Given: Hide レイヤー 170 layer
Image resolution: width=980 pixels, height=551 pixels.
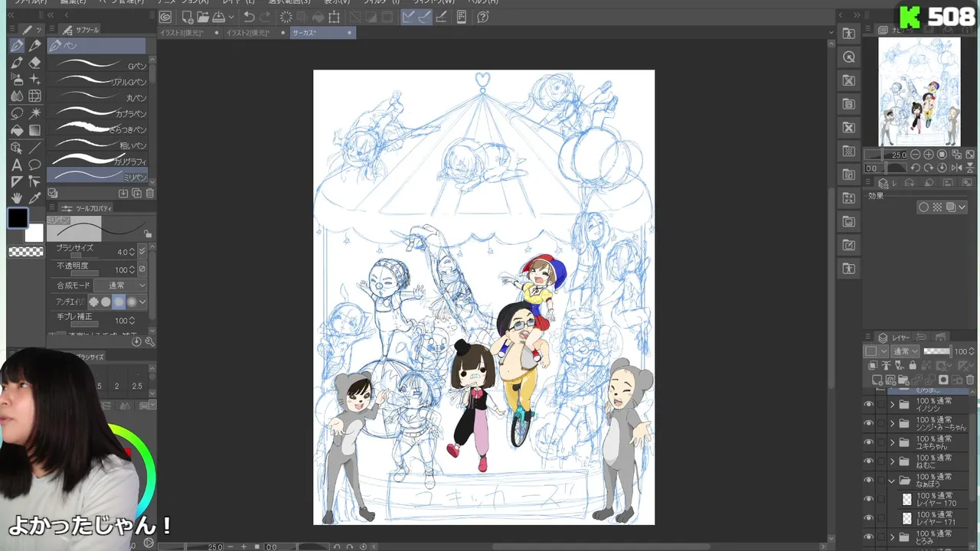Looking at the screenshot, I should (868, 499).
